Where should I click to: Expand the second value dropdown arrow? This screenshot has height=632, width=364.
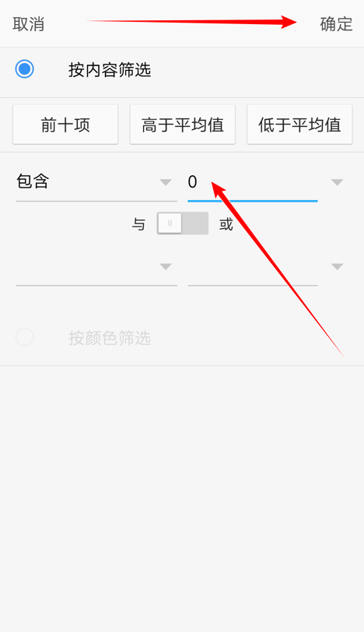(337, 267)
